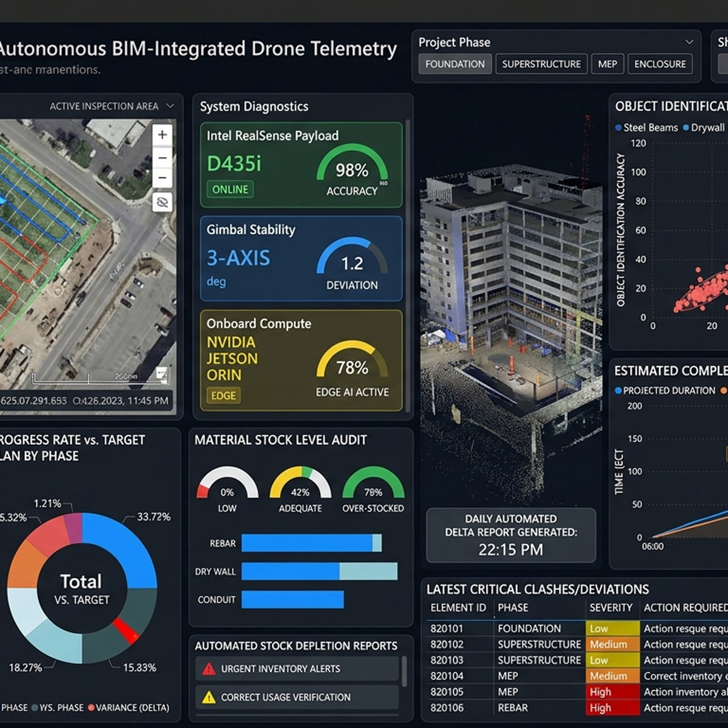The image size is (728, 728).
Task: Click the ELEMENT ID column header
Action: pyautogui.click(x=458, y=608)
